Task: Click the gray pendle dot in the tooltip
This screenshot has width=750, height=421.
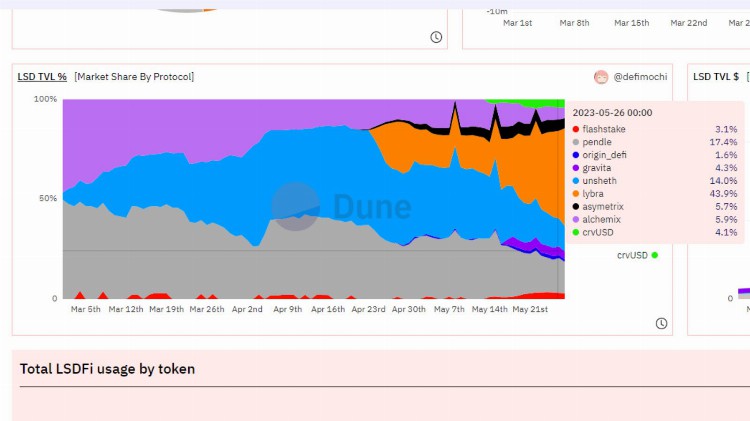Action: tap(576, 143)
